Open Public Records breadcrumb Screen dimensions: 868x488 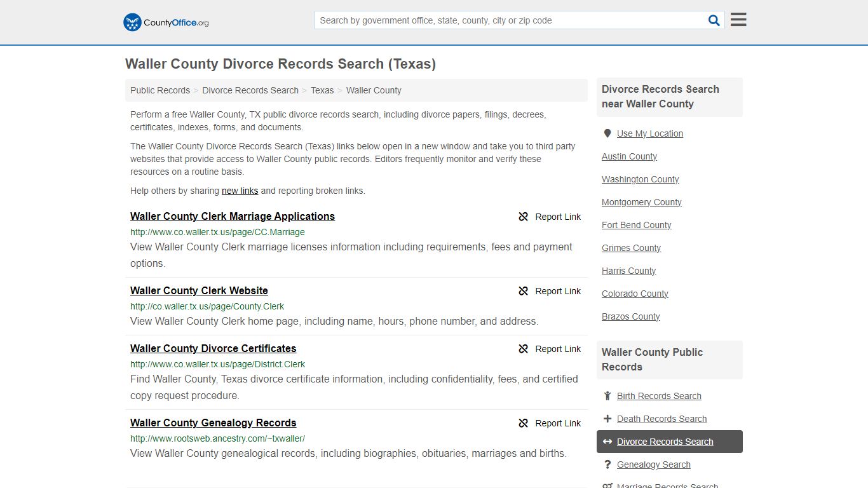tap(160, 90)
